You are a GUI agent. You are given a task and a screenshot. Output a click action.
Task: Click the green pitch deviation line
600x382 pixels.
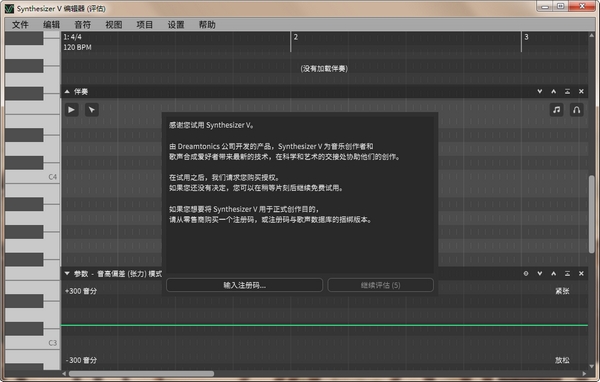click(x=324, y=325)
